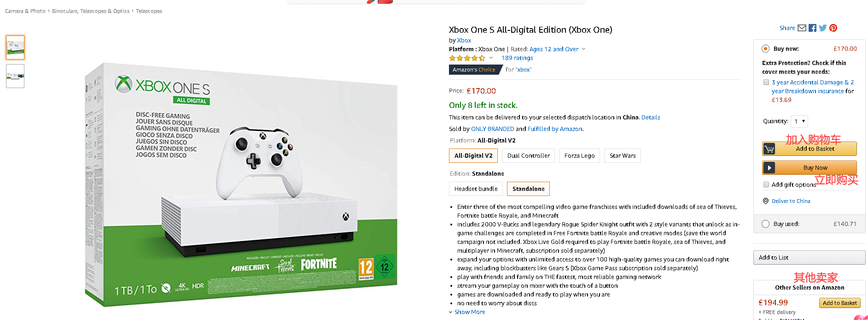Click the location pin icon beside Deliver to China
The height and width of the screenshot is (320, 868).
pos(766,201)
